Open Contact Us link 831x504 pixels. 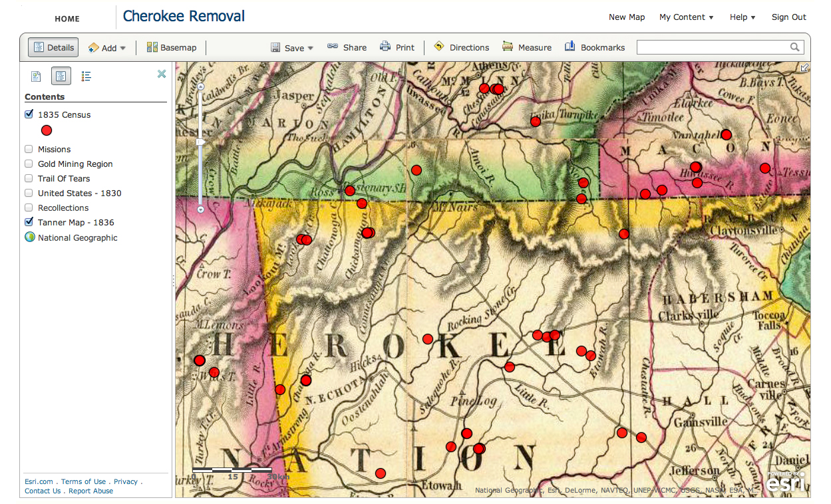pyautogui.click(x=43, y=491)
